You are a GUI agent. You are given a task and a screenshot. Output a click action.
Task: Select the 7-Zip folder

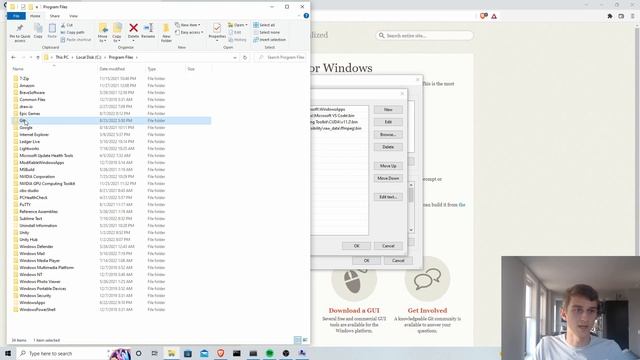tap(24, 78)
